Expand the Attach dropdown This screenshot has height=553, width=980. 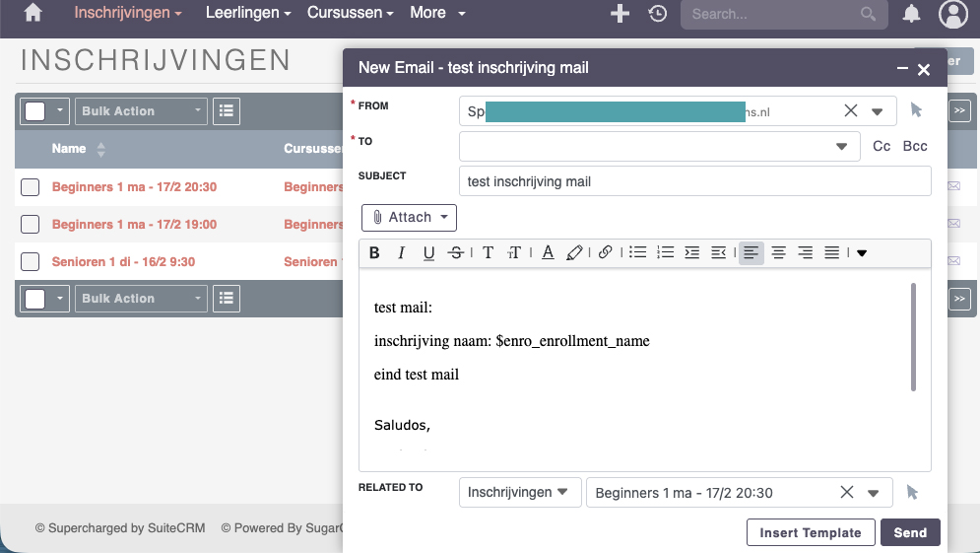[409, 217]
